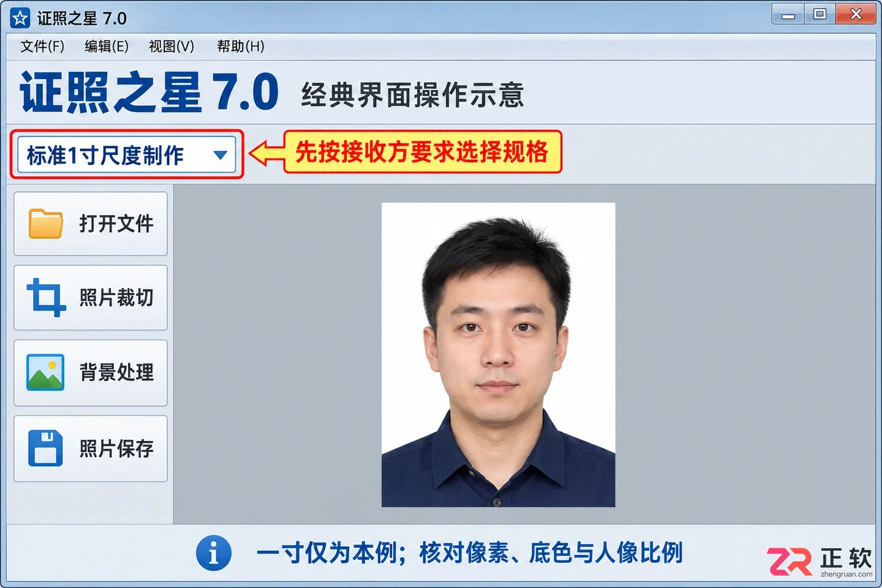Open the 标准1寸尺度制作 specification dropdown
Viewport: 882px width, 588px height.
[x=127, y=155]
